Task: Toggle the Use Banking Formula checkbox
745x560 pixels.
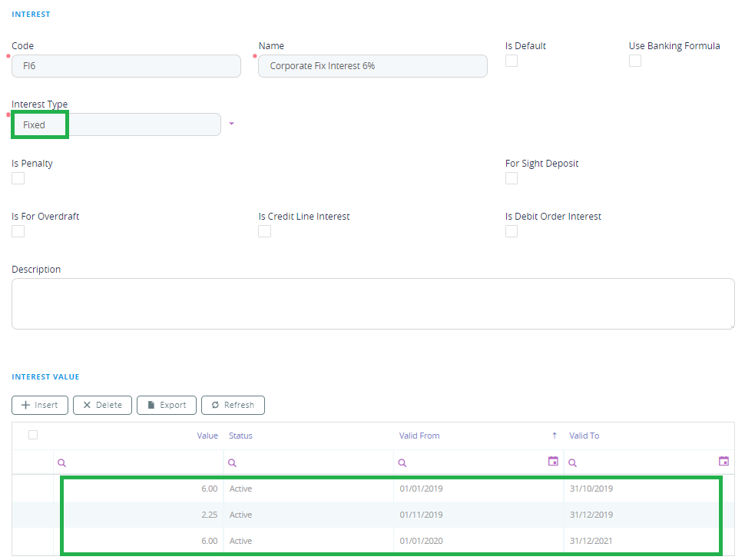Action: [x=635, y=61]
